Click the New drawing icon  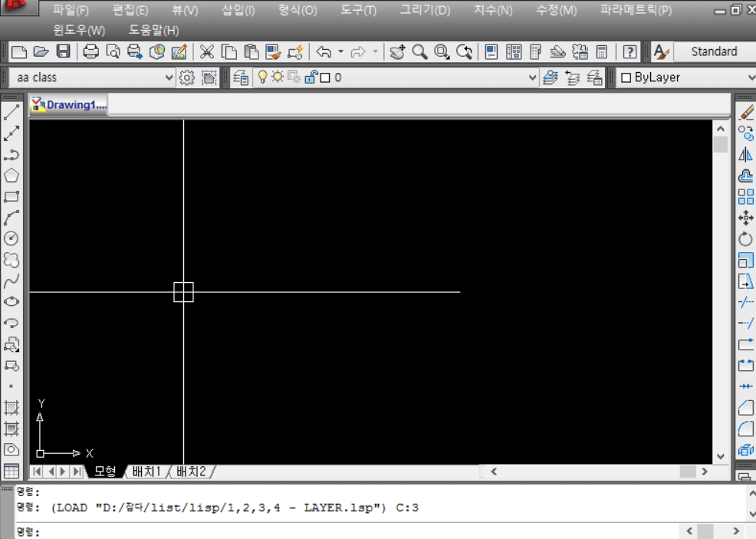(19, 51)
